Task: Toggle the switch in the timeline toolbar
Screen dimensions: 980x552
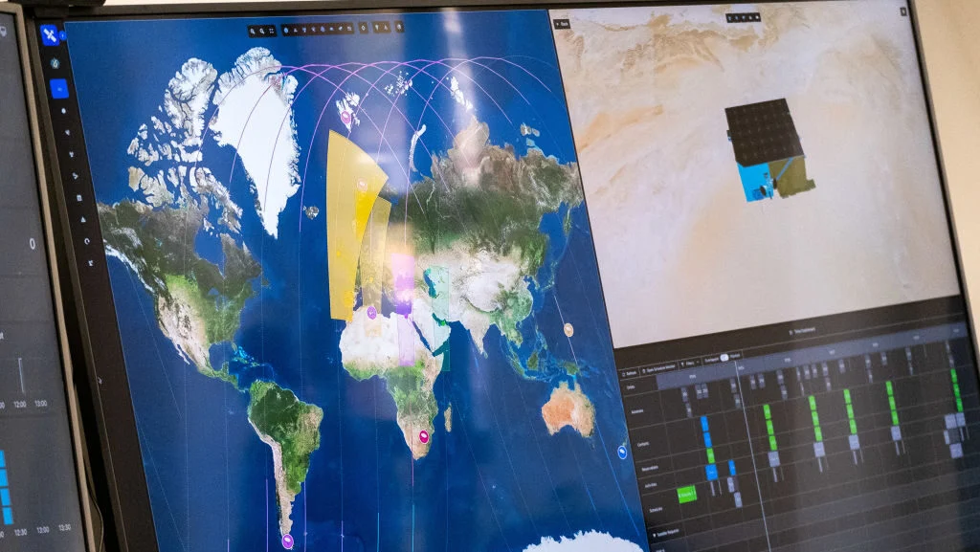Action: [x=725, y=358]
